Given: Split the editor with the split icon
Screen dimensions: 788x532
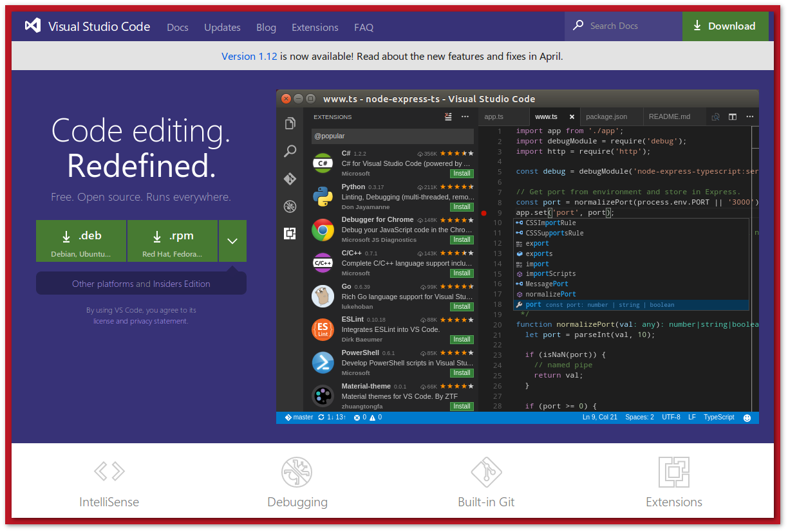Looking at the screenshot, I should coord(733,116).
